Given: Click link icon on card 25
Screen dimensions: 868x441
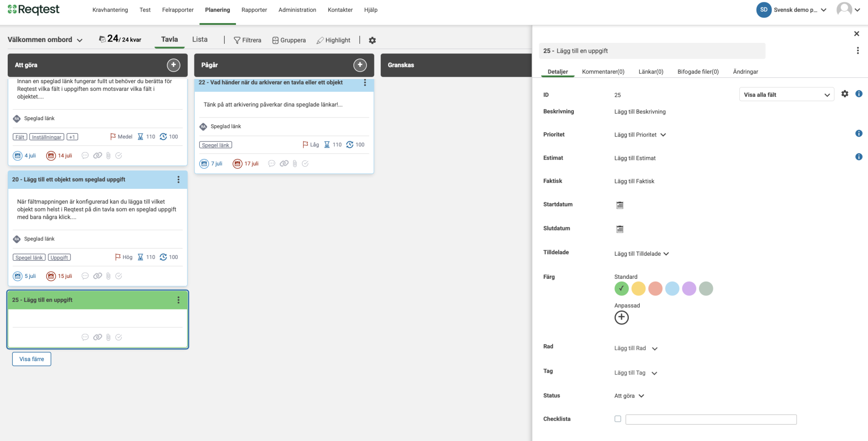Looking at the screenshot, I should pyautogui.click(x=98, y=337).
